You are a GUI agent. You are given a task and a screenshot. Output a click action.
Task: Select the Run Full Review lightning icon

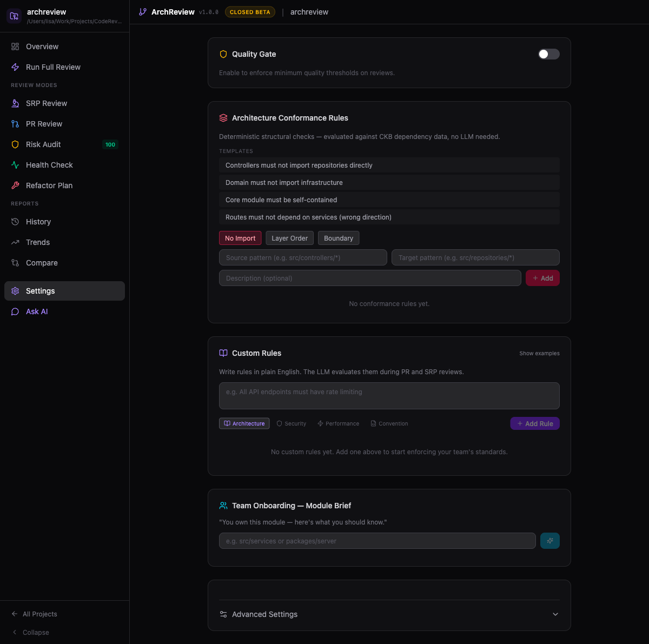(x=15, y=67)
